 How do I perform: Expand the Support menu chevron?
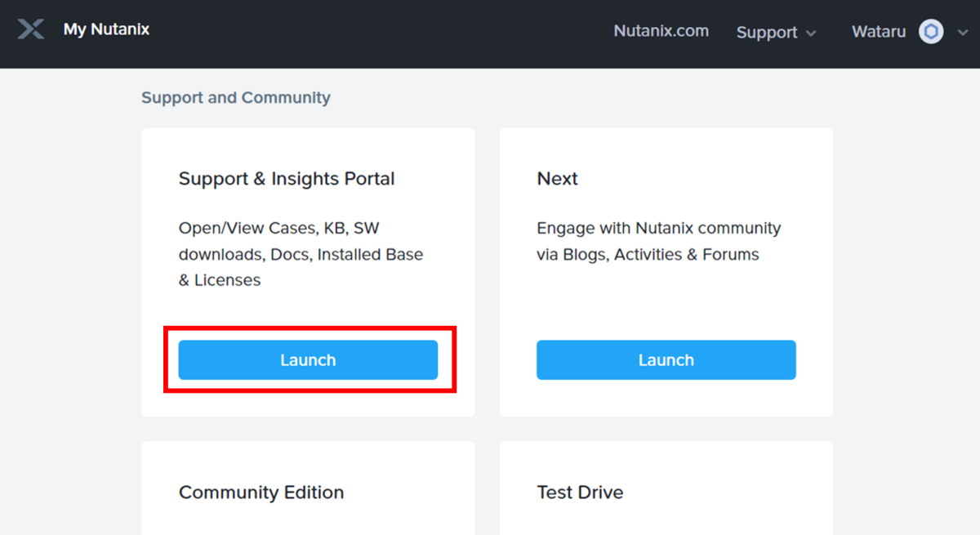click(811, 33)
